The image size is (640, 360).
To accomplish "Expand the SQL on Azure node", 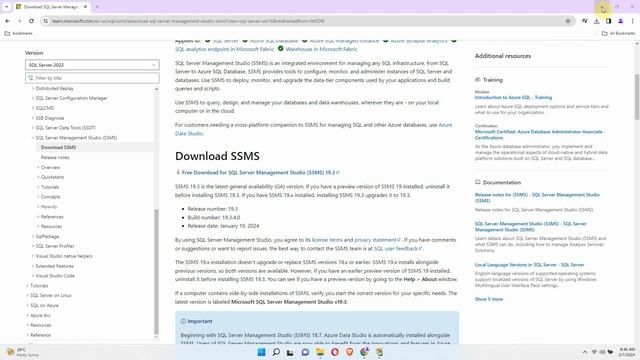I will [28, 305].
